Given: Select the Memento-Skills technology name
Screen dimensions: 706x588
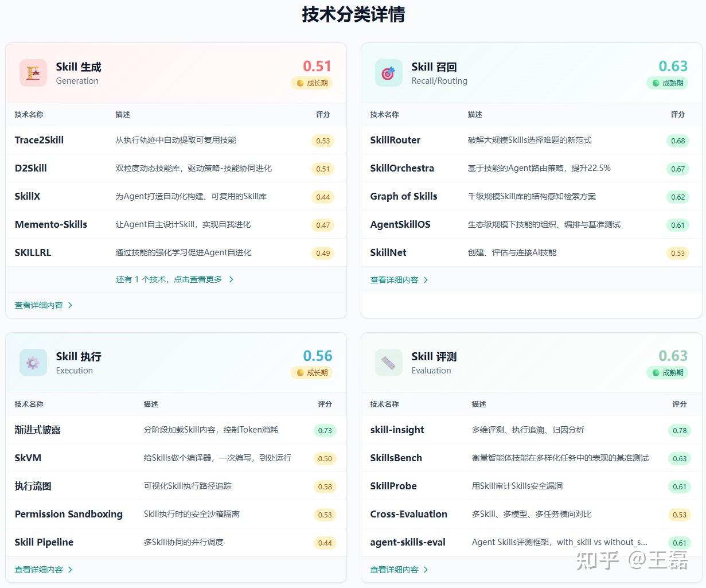Looking at the screenshot, I should 51,225.
